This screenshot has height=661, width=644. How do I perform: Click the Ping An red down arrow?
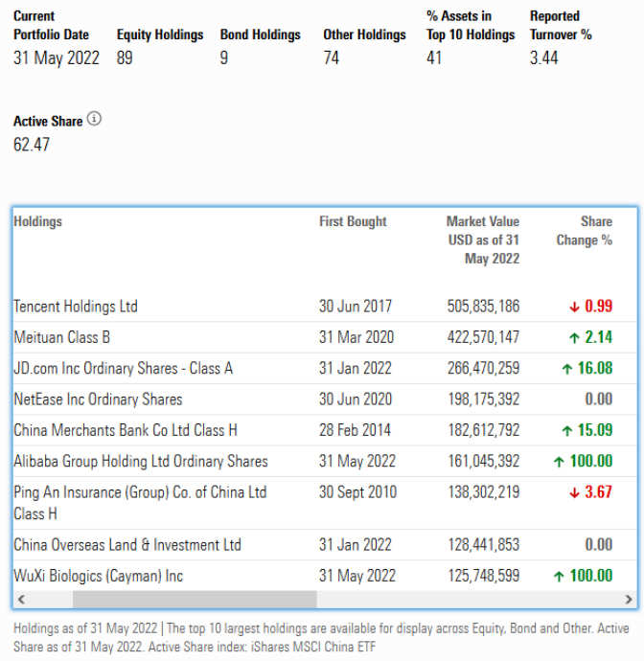[574, 492]
